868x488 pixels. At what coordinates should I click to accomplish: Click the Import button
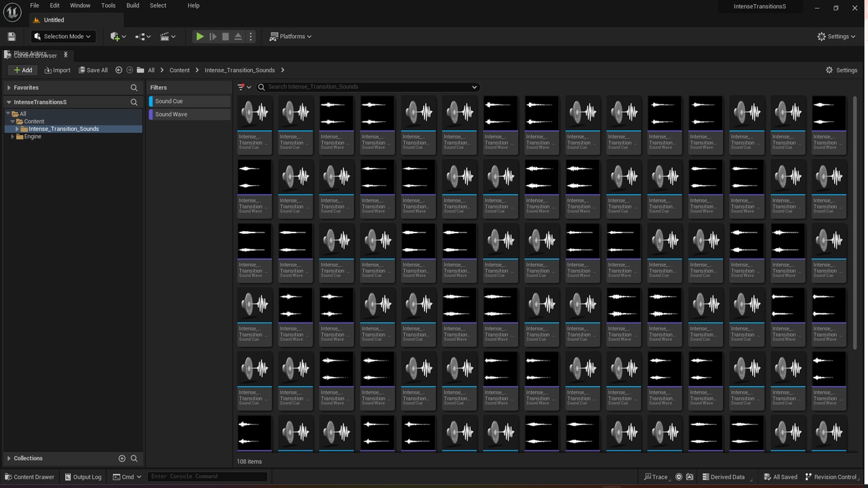(57, 70)
